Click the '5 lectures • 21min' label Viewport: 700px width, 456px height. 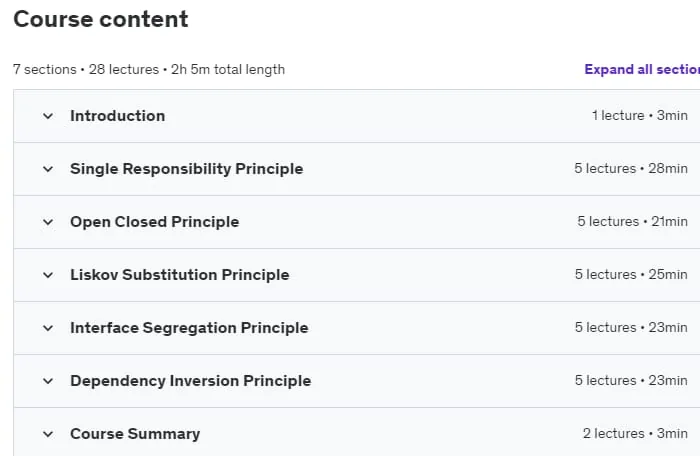(x=632, y=222)
